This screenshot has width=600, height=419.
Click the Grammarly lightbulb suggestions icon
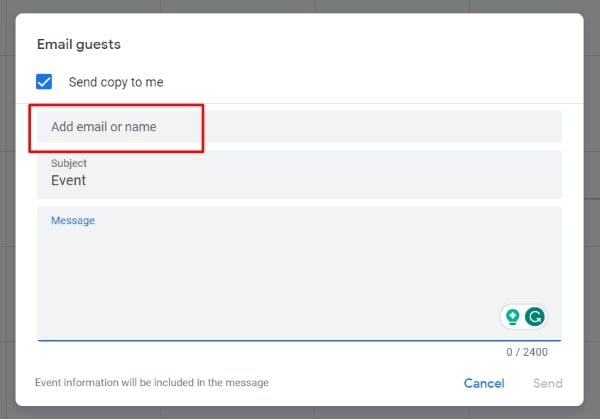tap(513, 317)
